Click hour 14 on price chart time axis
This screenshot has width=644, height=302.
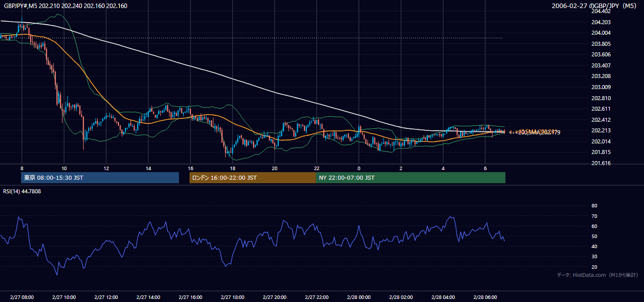[148, 168]
